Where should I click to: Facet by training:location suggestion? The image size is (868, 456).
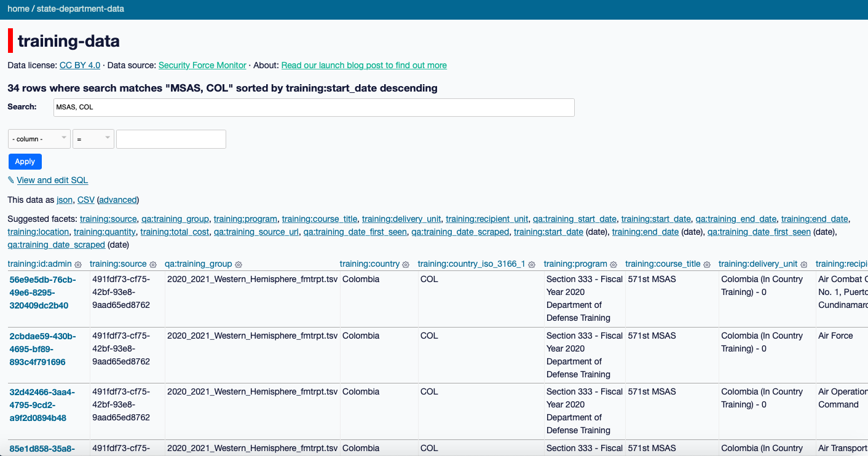38,232
